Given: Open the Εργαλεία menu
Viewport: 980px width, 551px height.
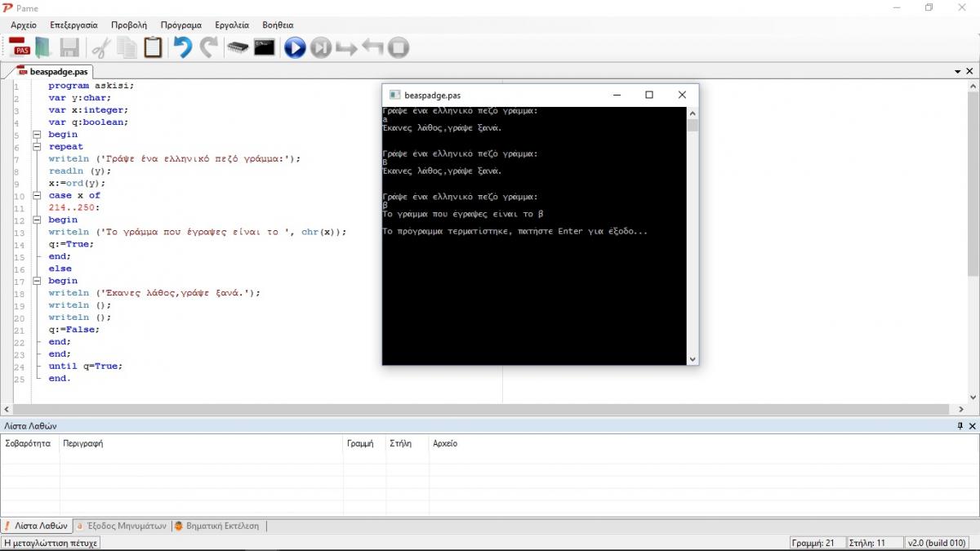Looking at the screenshot, I should 232,25.
